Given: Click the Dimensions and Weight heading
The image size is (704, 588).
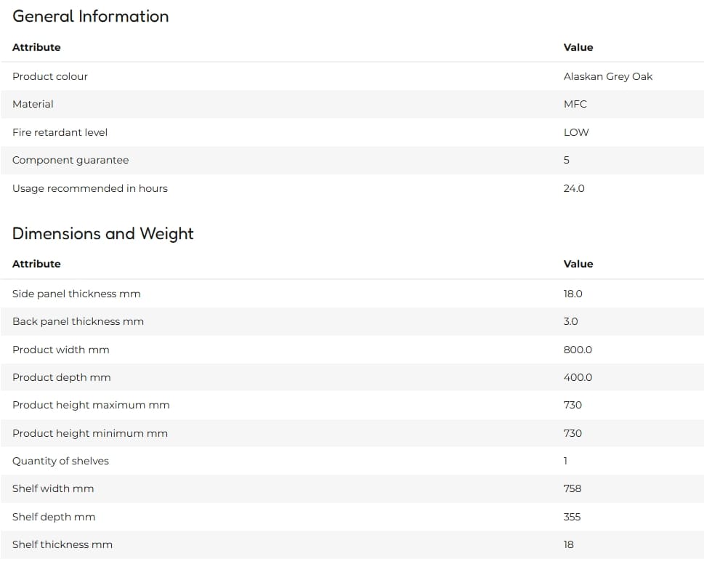Looking at the screenshot, I should tap(103, 234).
